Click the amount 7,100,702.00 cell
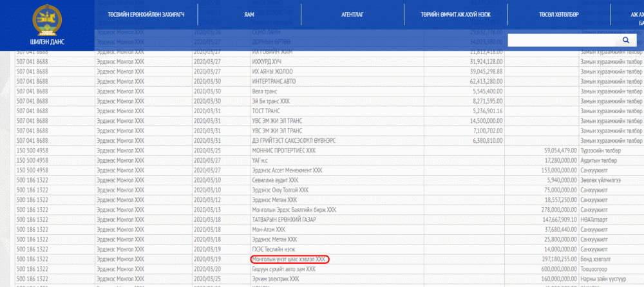644x287 pixels. [x=464, y=131]
